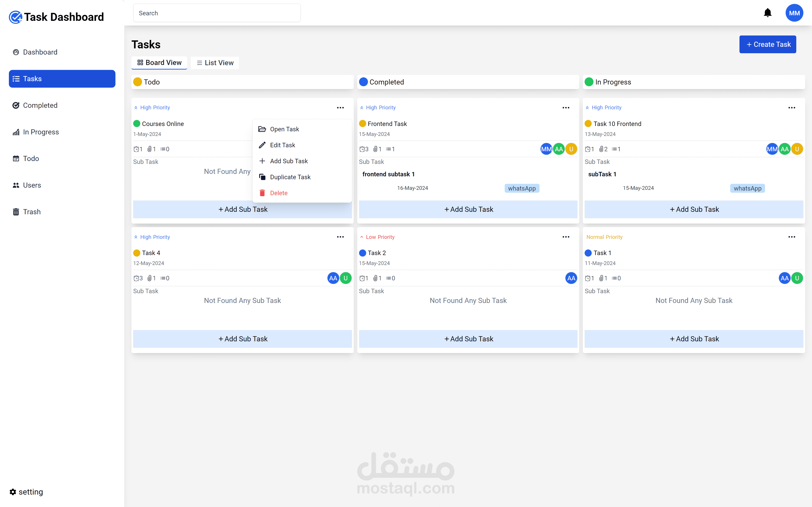Click the green status dot of In Progress column
Screen dimensions: 812x507
[x=589, y=82]
